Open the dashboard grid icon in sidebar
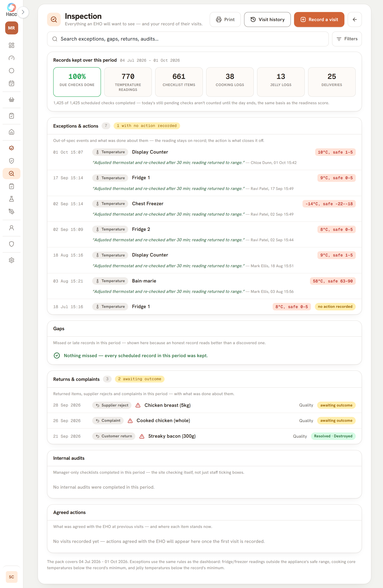 pyautogui.click(x=11, y=45)
